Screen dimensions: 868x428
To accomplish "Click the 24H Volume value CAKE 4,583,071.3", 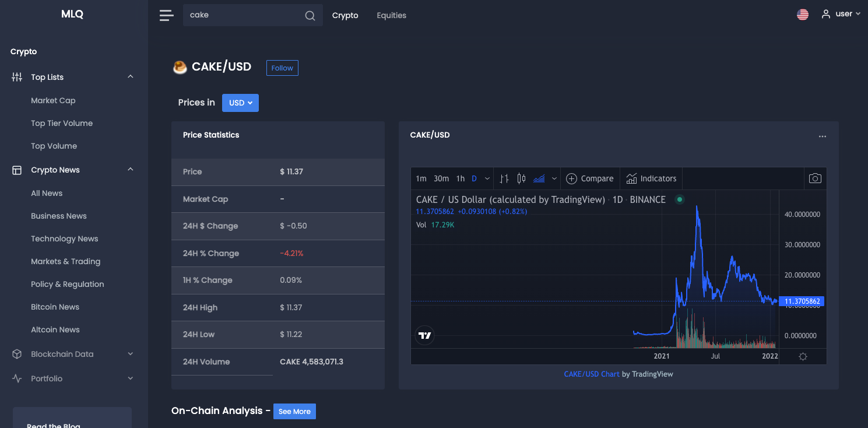I will pyautogui.click(x=311, y=362).
